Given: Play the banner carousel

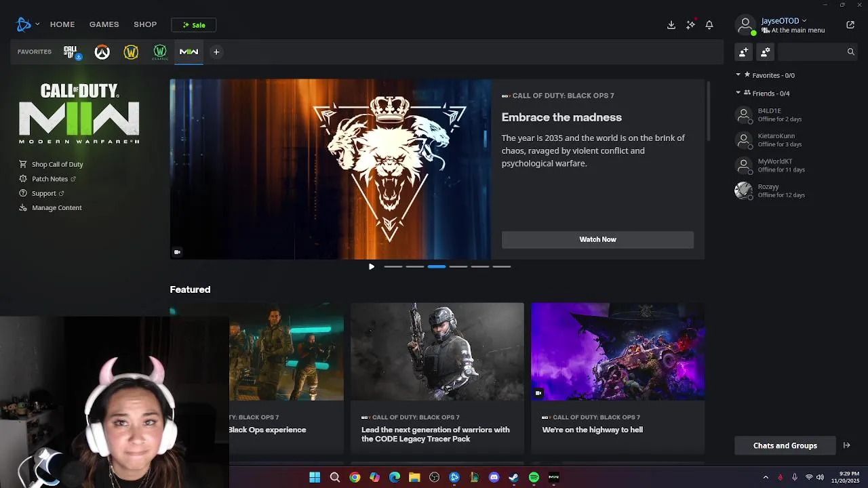Looking at the screenshot, I should 372,266.
